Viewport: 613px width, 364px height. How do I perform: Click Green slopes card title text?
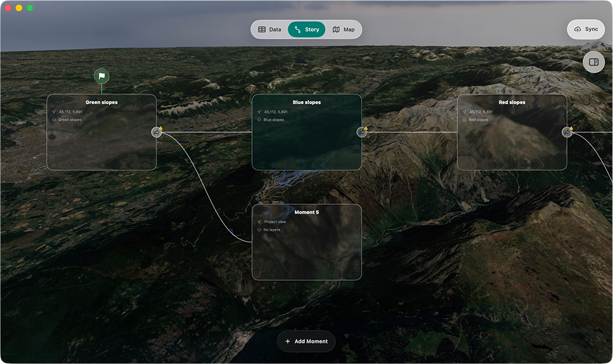click(x=102, y=102)
